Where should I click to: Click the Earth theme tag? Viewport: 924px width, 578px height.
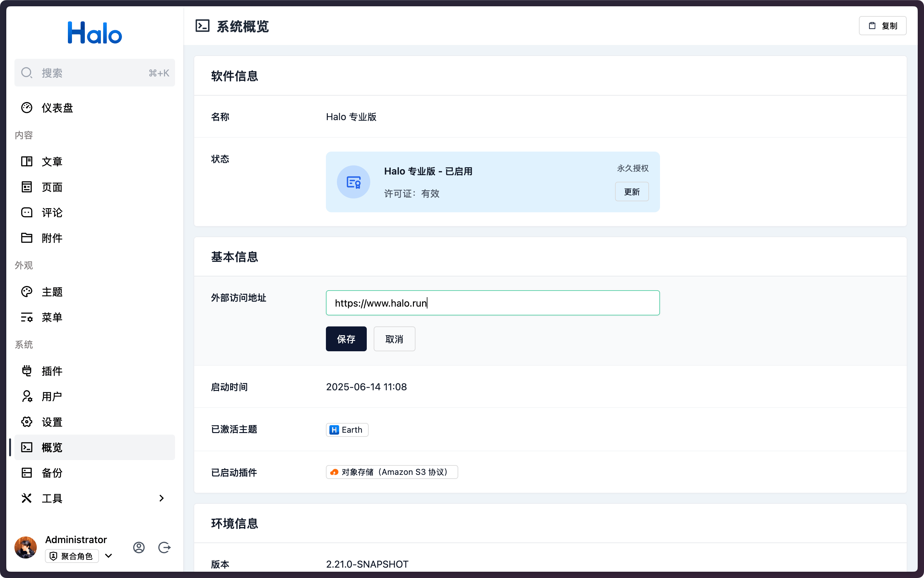(347, 430)
